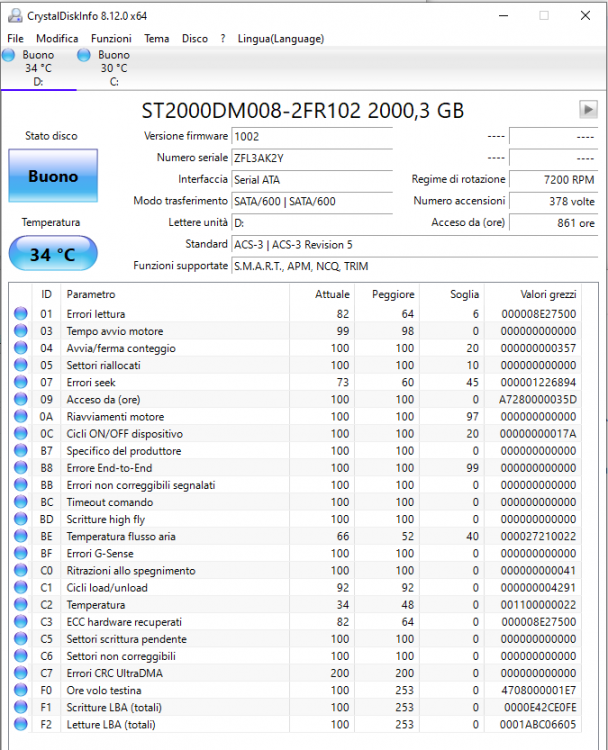The width and height of the screenshot is (608, 750).
Task: Click the Buono disk status button
Action: click(53, 176)
